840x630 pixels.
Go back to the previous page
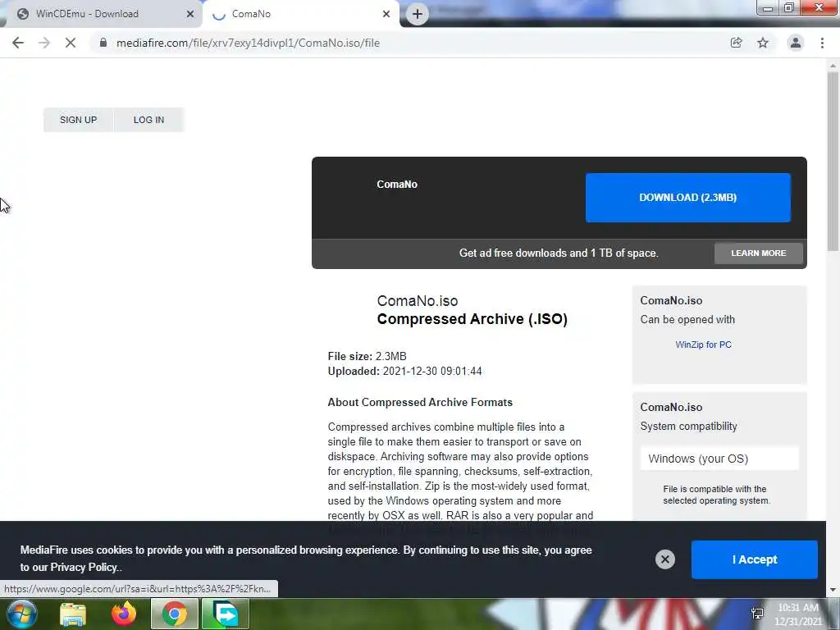pyautogui.click(x=18, y=43)
